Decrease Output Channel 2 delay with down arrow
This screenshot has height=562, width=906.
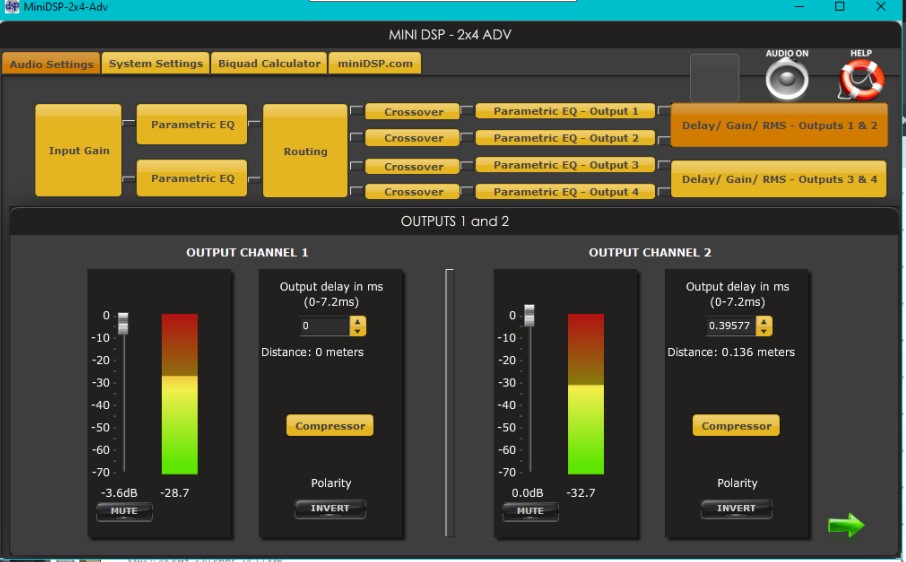click(x=764, y=331)
